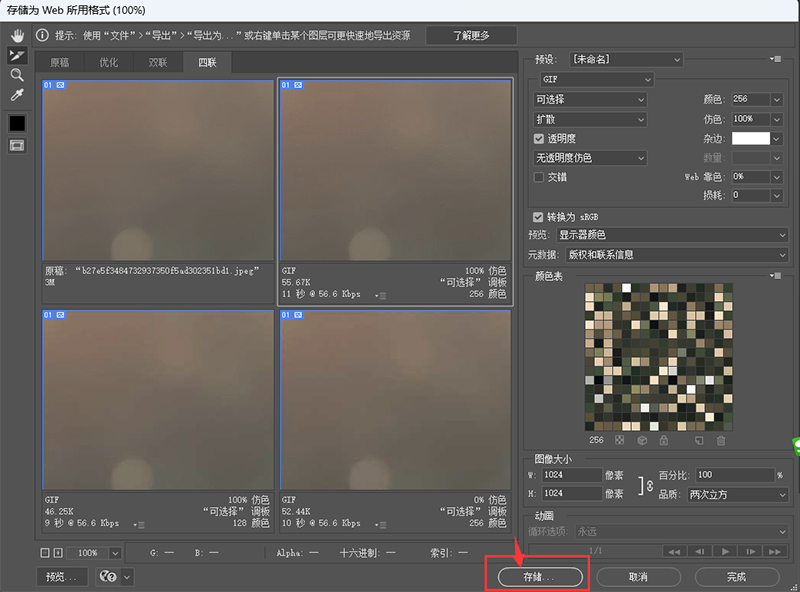Click the web-shift cube icon
This screenshot has height=592, width=800.
click(642, 440)
